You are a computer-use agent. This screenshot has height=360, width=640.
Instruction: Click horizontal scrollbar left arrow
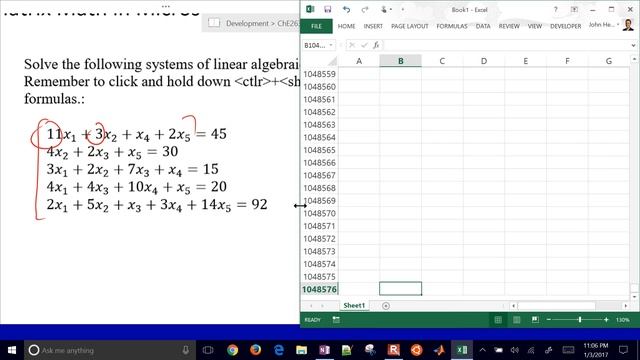[513, 306]
